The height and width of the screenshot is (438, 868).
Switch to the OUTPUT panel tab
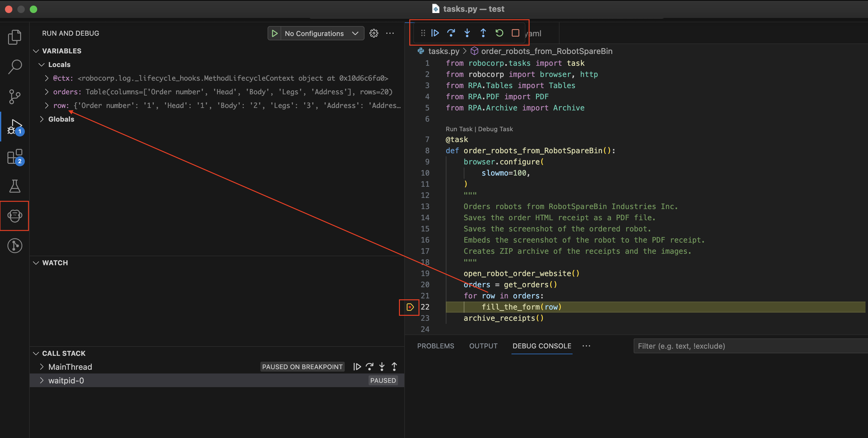[x=483, y=346]
